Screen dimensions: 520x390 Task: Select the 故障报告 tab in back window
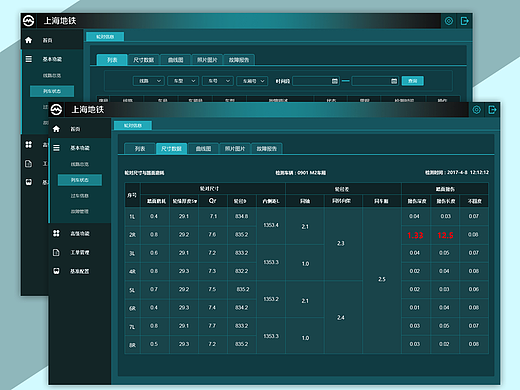(x=239, y=60)
